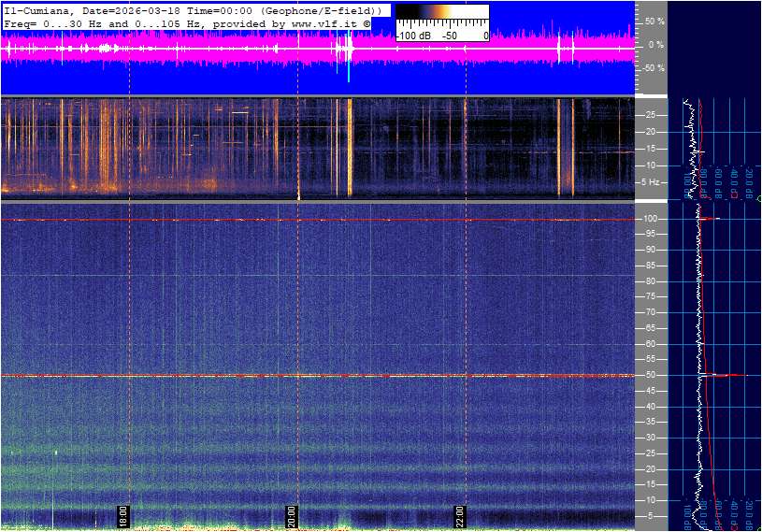
Task: Click the 100 Hz peak in right spectrum graph
Action: 711,219
